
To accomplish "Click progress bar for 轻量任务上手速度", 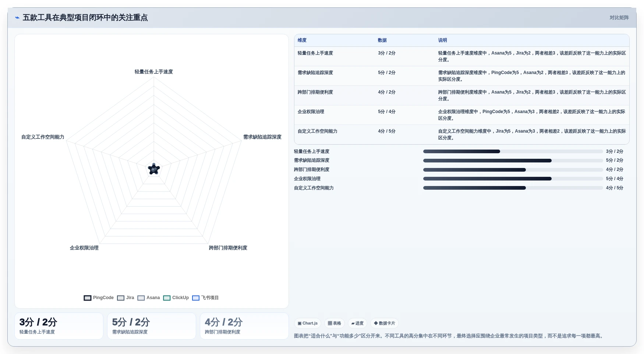I will (x=513, y=151).
